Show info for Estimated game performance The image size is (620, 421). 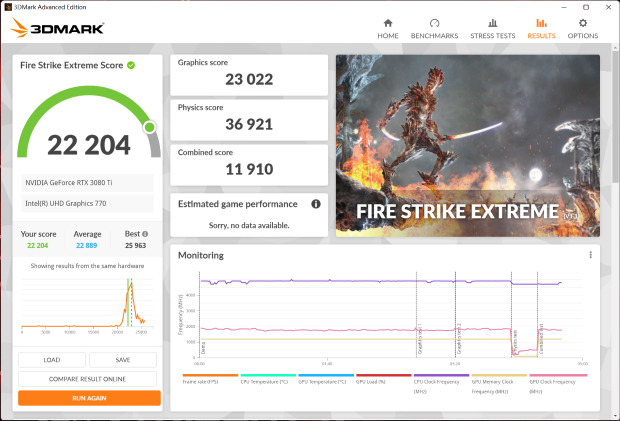316,204
